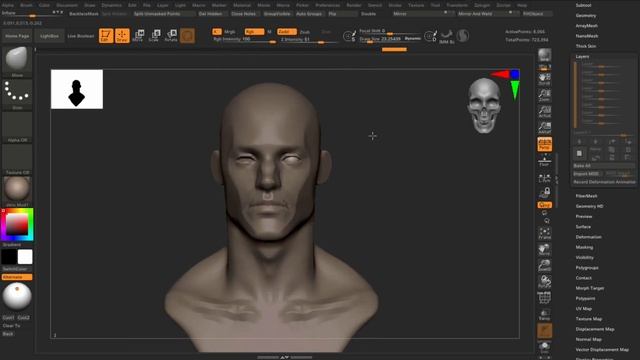Click the AAHalf icon
Viewport: 640px width, 360px height.
544,128
